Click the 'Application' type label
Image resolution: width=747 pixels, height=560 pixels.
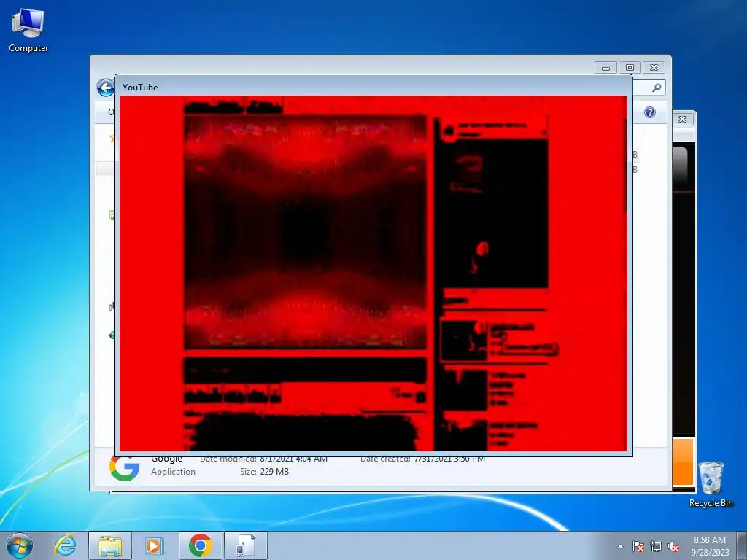[173, 472]
